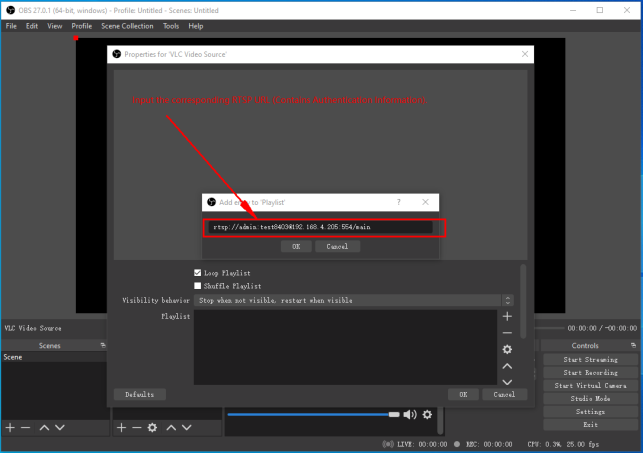Open the Playlist gear settings icon
The width and height of the screenshot is (643, 453).
pos(507,349)
